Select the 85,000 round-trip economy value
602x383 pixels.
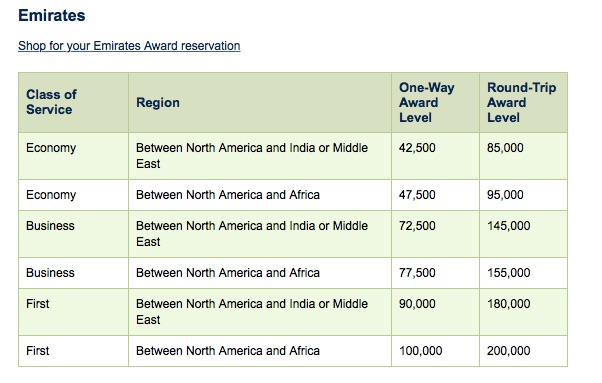click(505, 148)
